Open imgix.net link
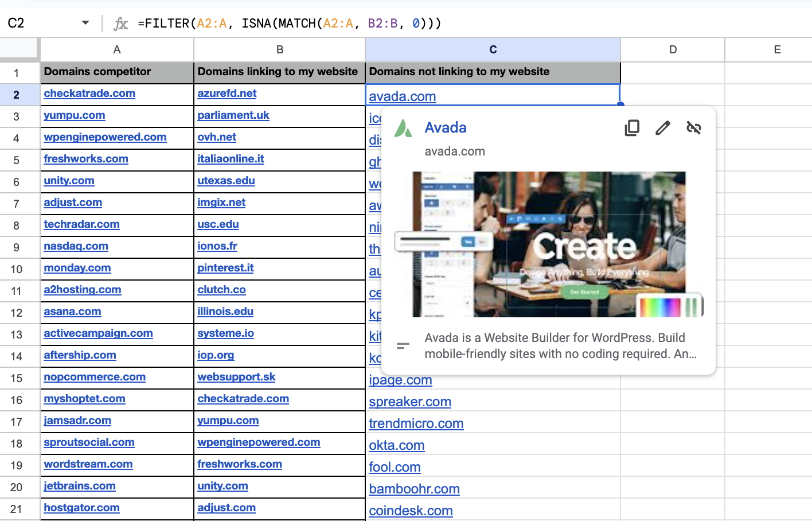The width and height of the screenshot is (812, 521). point(221,203)
